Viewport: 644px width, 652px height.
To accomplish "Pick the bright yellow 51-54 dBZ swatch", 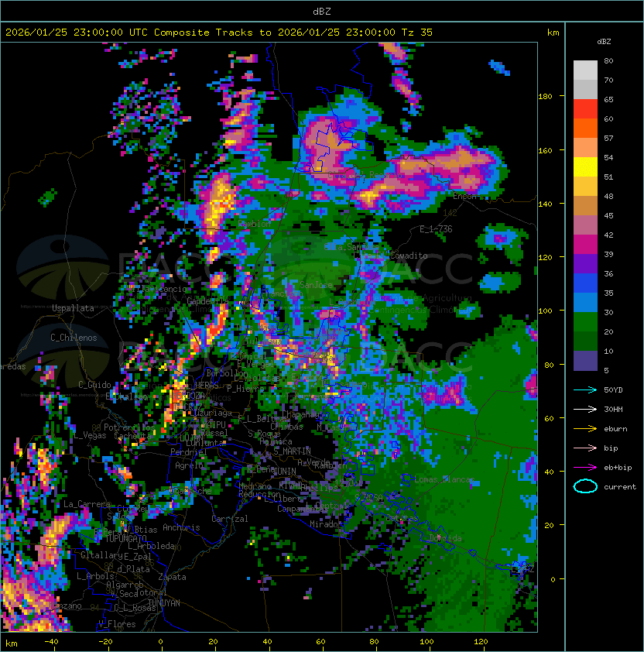I will point(585,166).
